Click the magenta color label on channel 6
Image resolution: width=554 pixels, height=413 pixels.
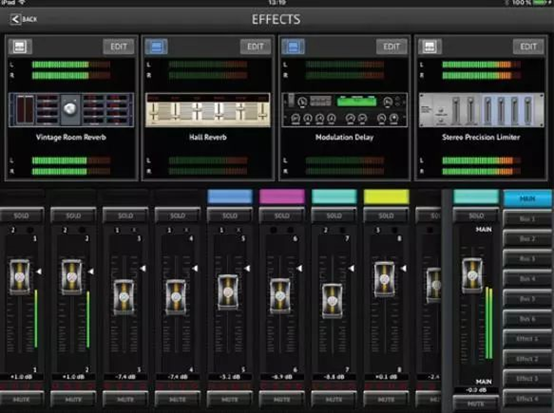coord(282,197)
